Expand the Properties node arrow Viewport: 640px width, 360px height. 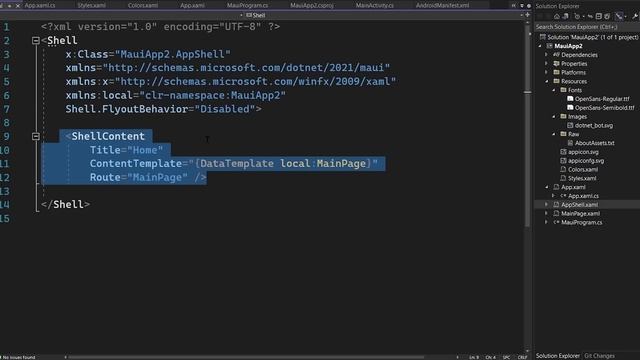pyautogui.click(x=547, y=64)
